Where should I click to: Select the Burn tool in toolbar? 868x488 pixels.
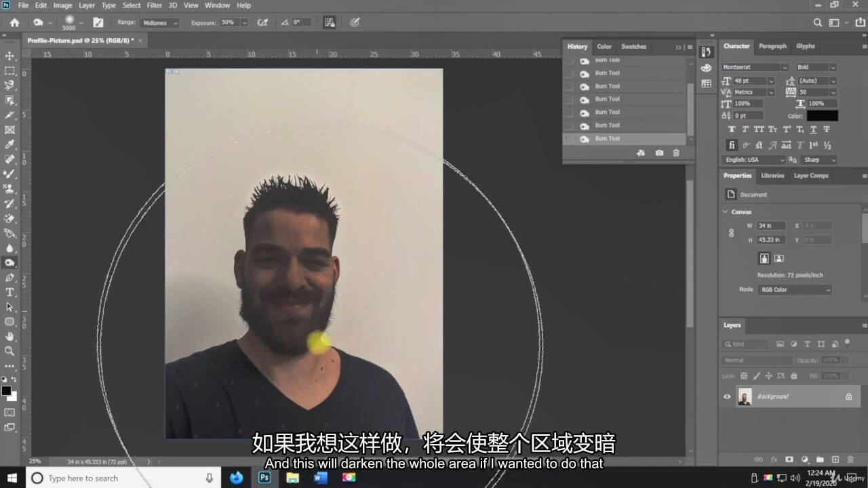9,262
